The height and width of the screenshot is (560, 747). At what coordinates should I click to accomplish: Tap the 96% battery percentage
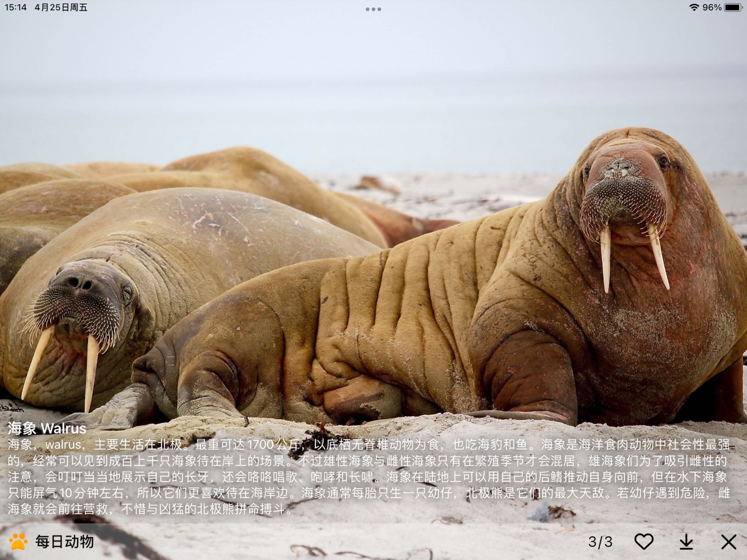[712, 8]
